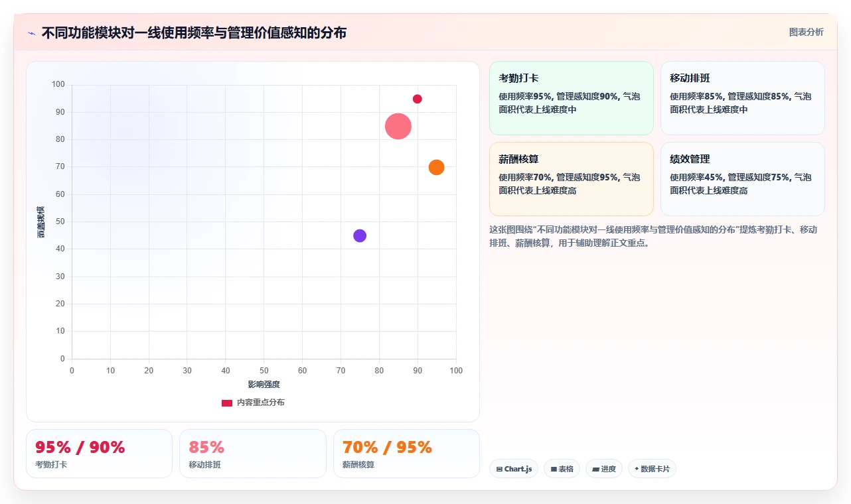The width and height of the screenshot is (851, 504).
Task: Click the orange 薪酬核算 bubble
Action: 436,167
